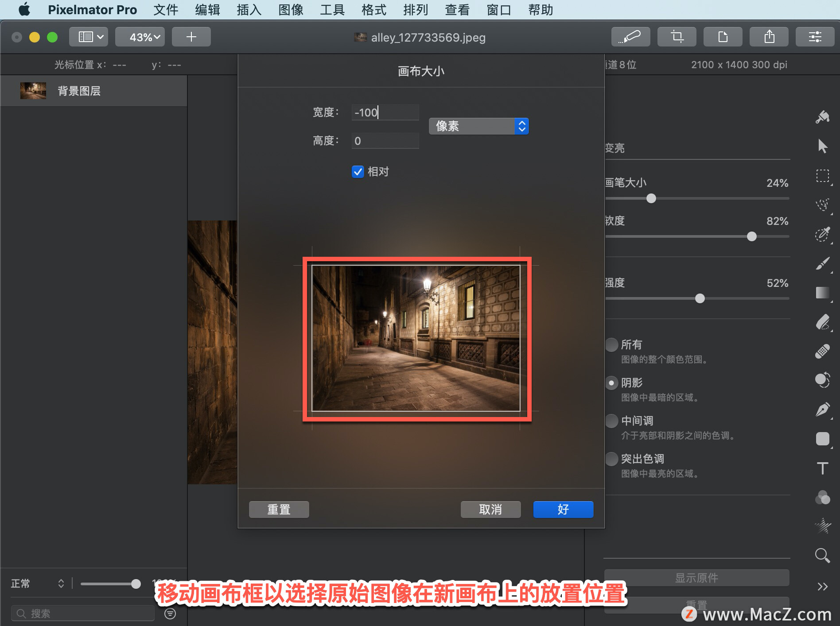The height and width of the screenshot is (626, 840).
Task: Open the 图像 menu
Action: (291, 9)
